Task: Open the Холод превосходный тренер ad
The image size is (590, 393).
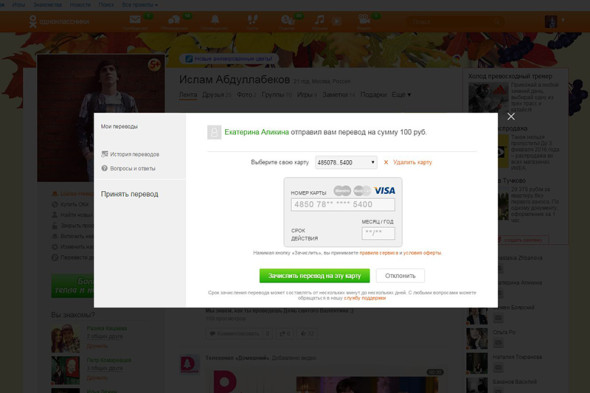Action: point(510,76)
